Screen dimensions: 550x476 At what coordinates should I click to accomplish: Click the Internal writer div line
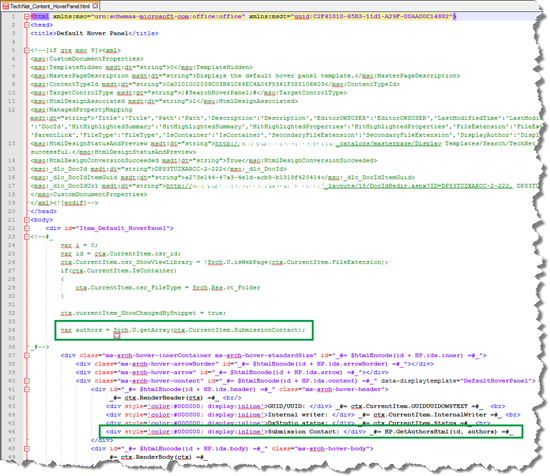point(313,415)
